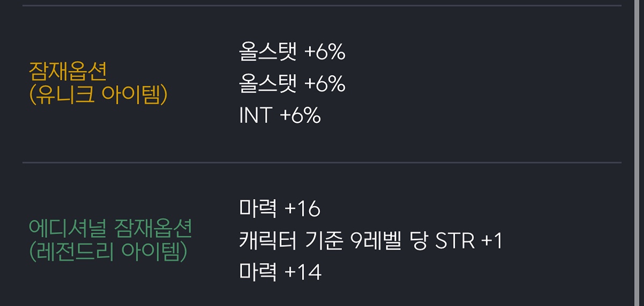This screenshot has height=306, width=644.
Task: Click the STR +1 text
Action: (468, 241)
